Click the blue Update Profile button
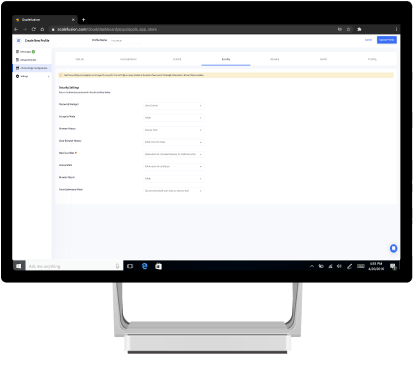This screenshot has height=365, width=414. pos(387,40)
